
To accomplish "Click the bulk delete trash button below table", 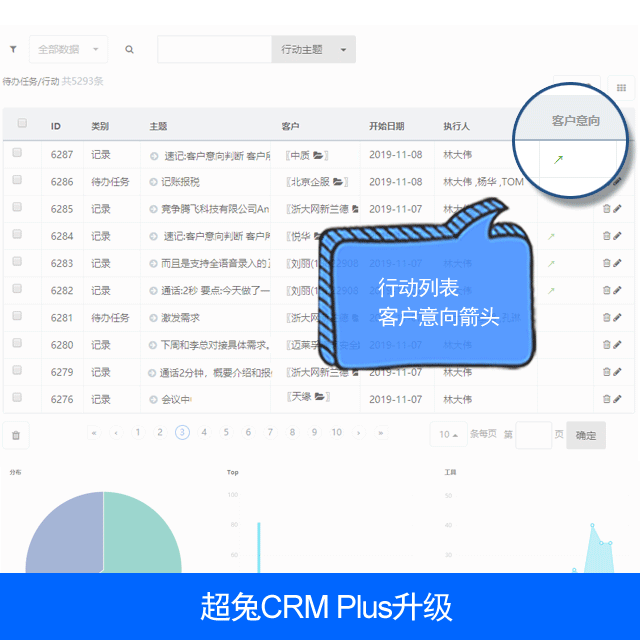I will [x=16, y=435].
